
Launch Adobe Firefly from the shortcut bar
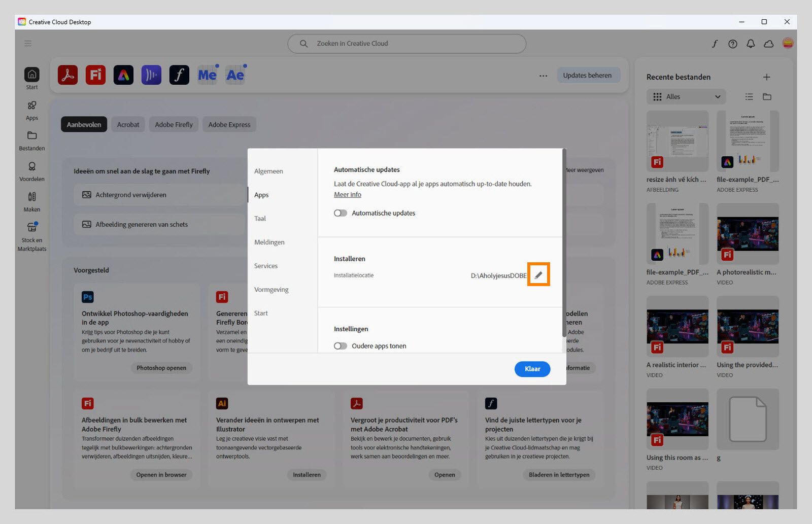click(95, 75)
